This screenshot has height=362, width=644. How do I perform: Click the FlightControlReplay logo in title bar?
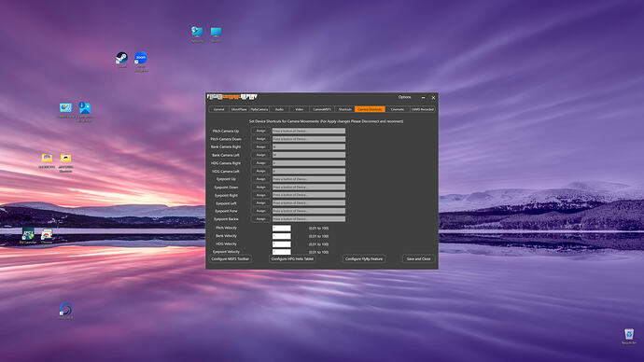pyautogui.click(x=231, y=97)
